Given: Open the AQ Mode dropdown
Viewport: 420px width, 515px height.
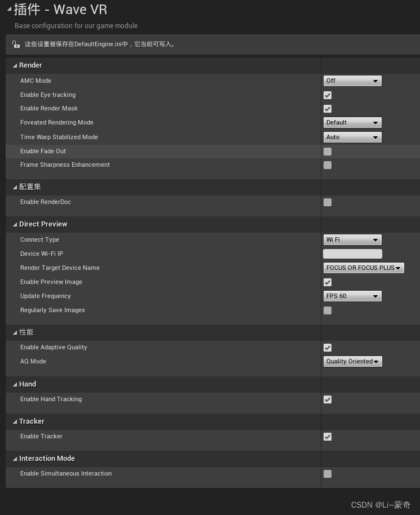Looking at the screenshot, I should pyautogui.click(x=352, y=361).
